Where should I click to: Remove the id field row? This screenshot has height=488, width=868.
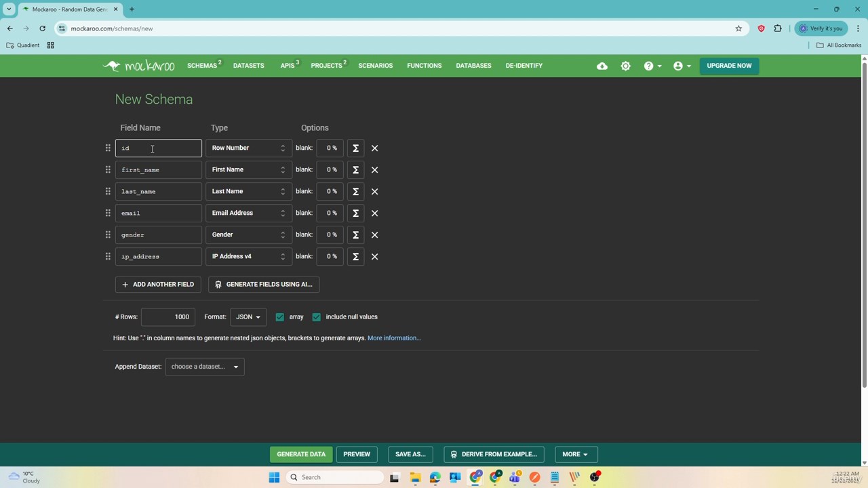coord(374,148)
